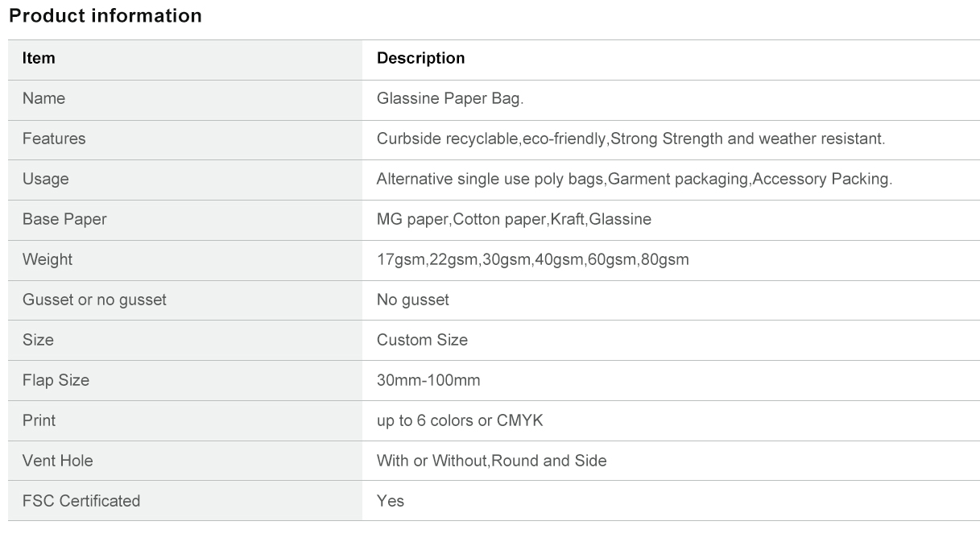Select the "Usage" row label
980x542 pixels.
click(x=45, y=179)
